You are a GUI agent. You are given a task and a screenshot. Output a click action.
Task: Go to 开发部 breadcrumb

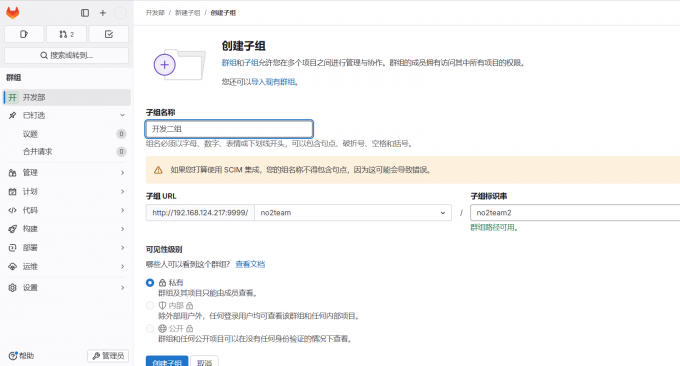155,13
